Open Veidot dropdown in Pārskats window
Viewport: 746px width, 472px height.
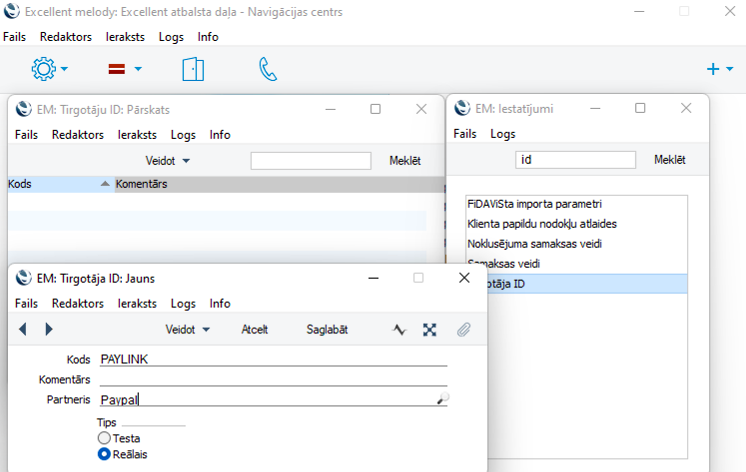click(x=167, y=160)
